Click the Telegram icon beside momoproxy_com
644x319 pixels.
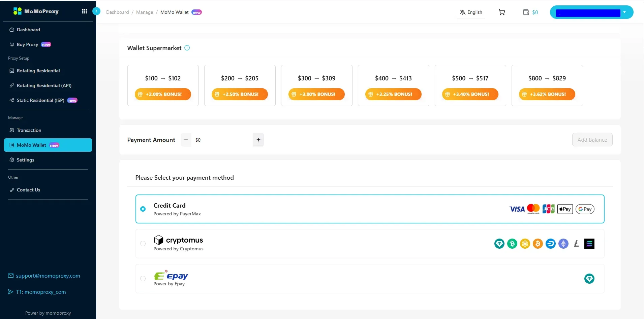point(10,292)
